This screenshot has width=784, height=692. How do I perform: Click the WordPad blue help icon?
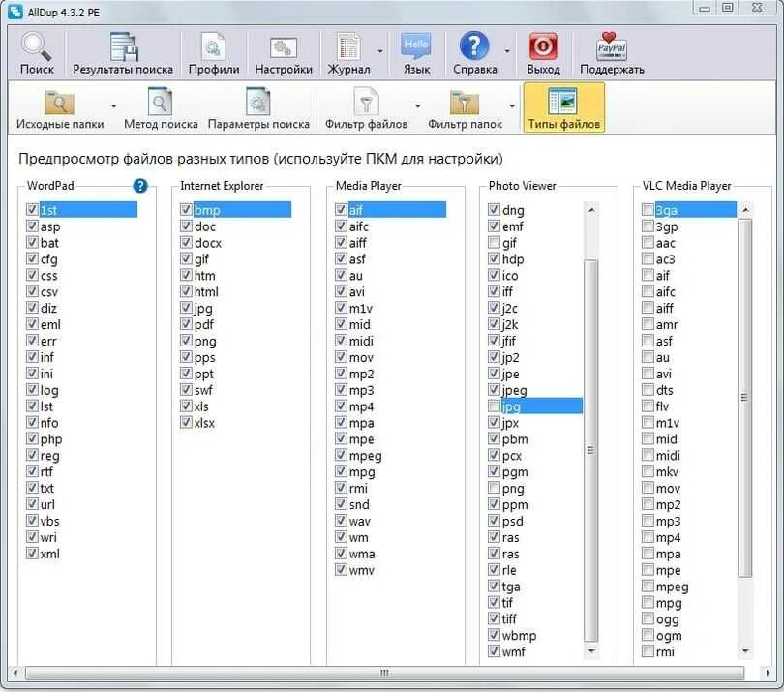140,186
